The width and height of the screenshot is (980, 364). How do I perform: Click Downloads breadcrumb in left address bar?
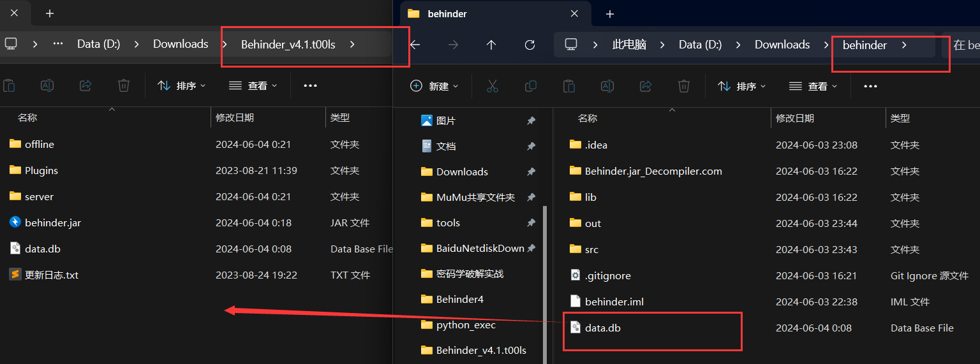(181, 44)
